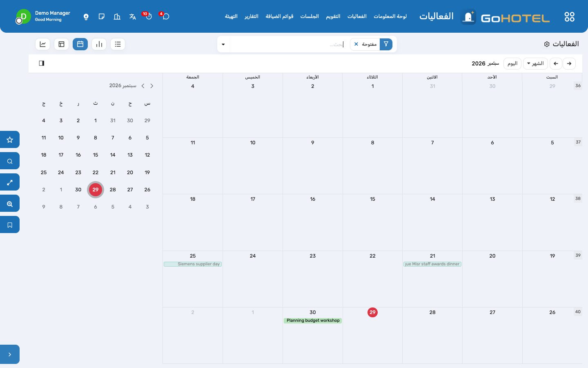The image size is (588, 368).
Task: Switch to the bar graph view
Action: point(99,44)
